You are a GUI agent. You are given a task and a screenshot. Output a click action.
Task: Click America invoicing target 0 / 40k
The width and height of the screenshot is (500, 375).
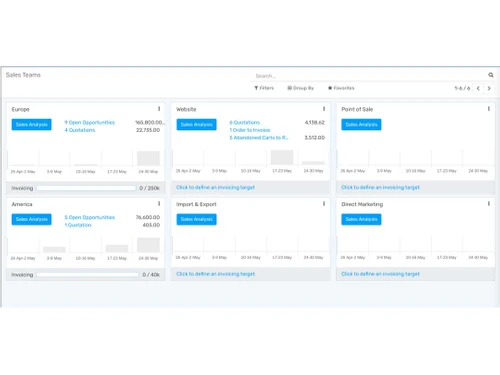151,275
